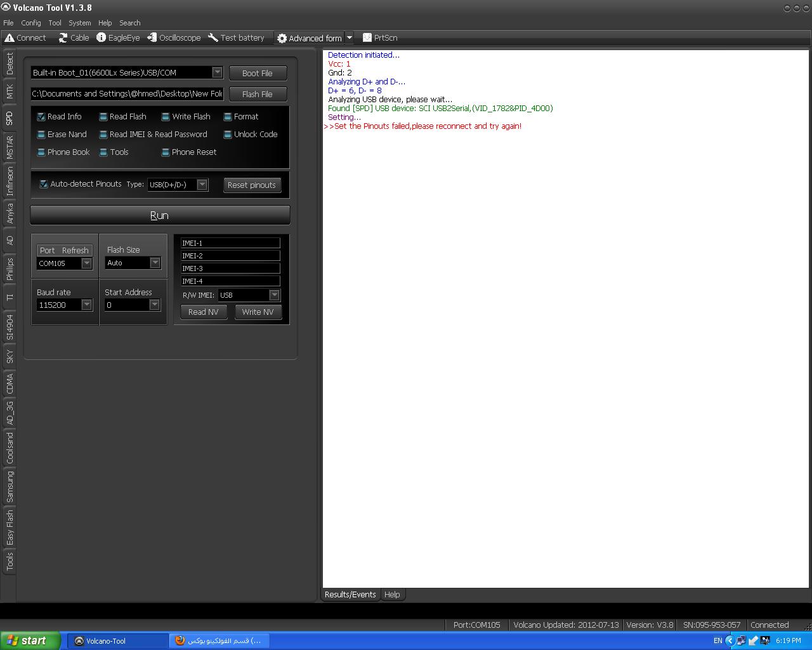The width and height of the screenshot is (812, 650).
Task: Check the Phone Reset option
Action: (x=166, y=152)
